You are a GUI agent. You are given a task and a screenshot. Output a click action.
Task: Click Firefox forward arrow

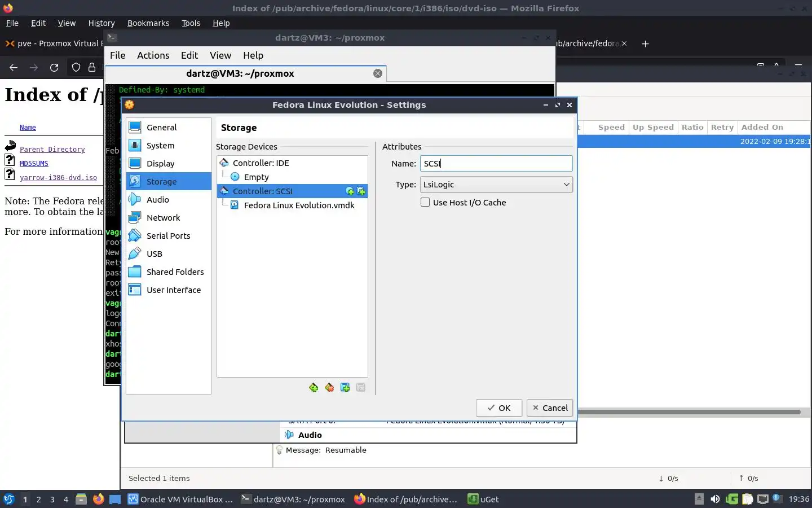pyautogui.click(x=34, y=68)
